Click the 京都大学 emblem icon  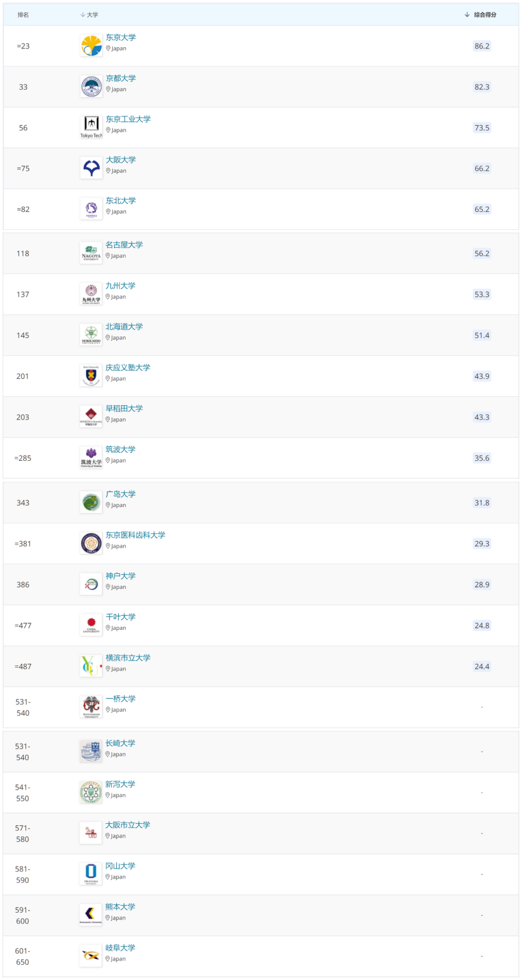(91, 87)
